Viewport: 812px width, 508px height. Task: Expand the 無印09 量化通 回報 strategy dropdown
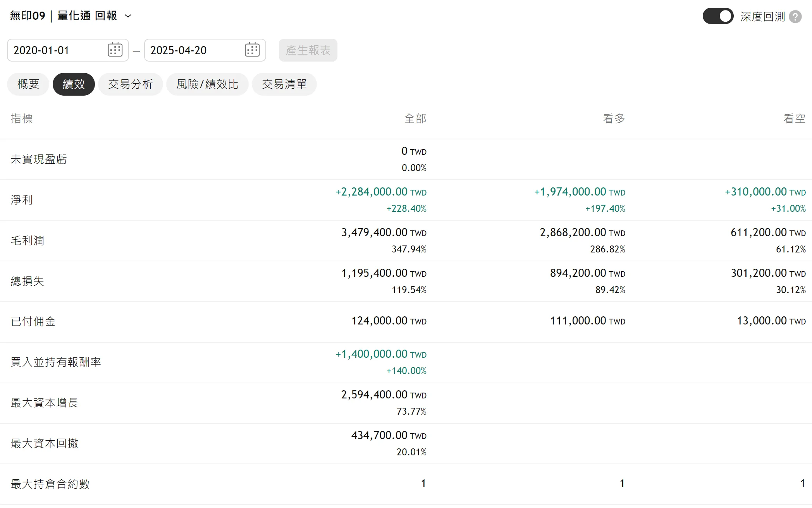tap(128, 16)
